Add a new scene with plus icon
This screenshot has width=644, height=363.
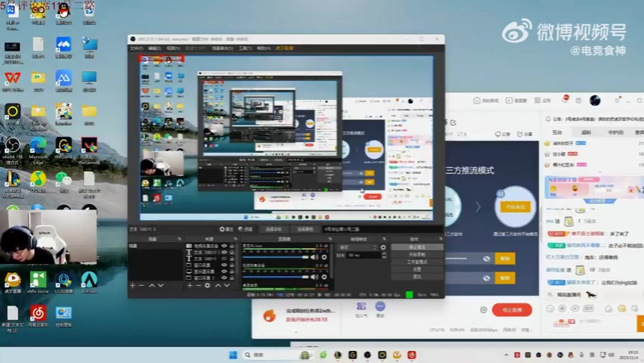[132, 285]
